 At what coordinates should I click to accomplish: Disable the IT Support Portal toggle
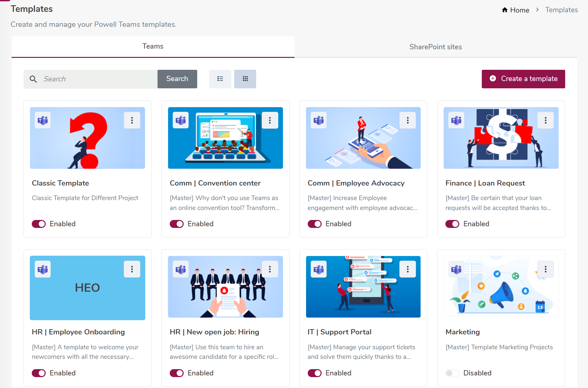click(x=315, y=373)
